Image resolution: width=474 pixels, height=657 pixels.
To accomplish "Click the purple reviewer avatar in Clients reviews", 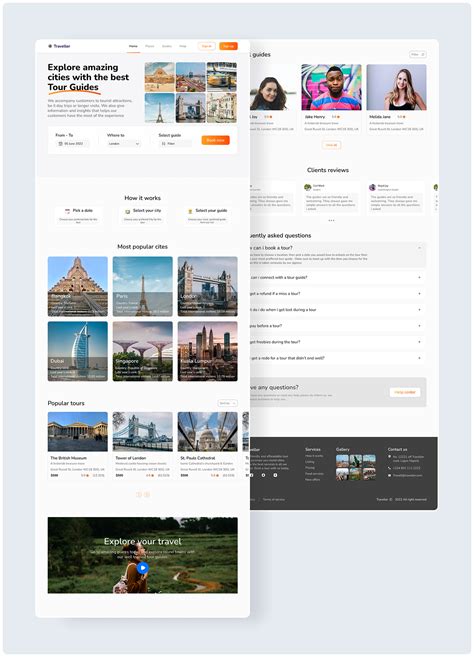I will coord(372,187).
